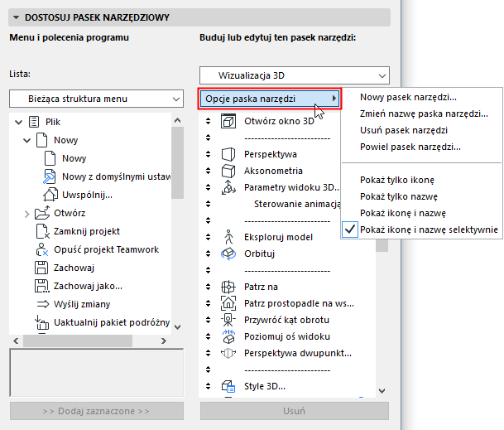Screen dimensions: 504x430
Task: Select the Perspektywa icon in toolbar list
Action: pyautogui.click(x=228, y=154)
